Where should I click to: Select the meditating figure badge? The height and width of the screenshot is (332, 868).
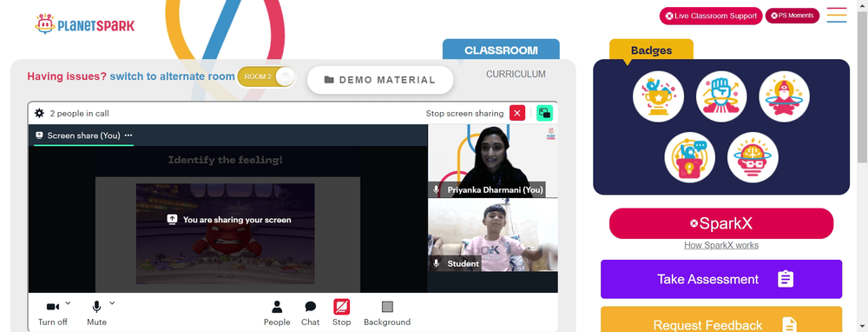tap(785, 96)
